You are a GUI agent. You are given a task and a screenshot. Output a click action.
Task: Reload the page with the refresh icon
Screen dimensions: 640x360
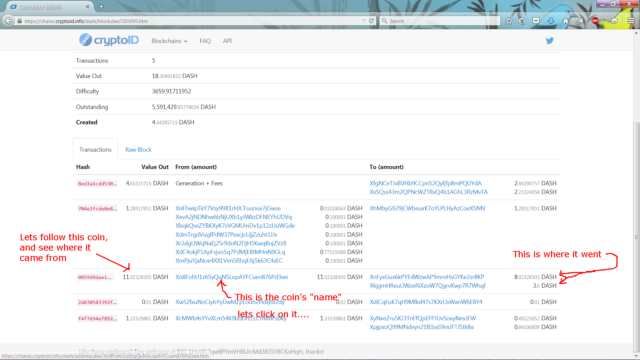point(371,21)
